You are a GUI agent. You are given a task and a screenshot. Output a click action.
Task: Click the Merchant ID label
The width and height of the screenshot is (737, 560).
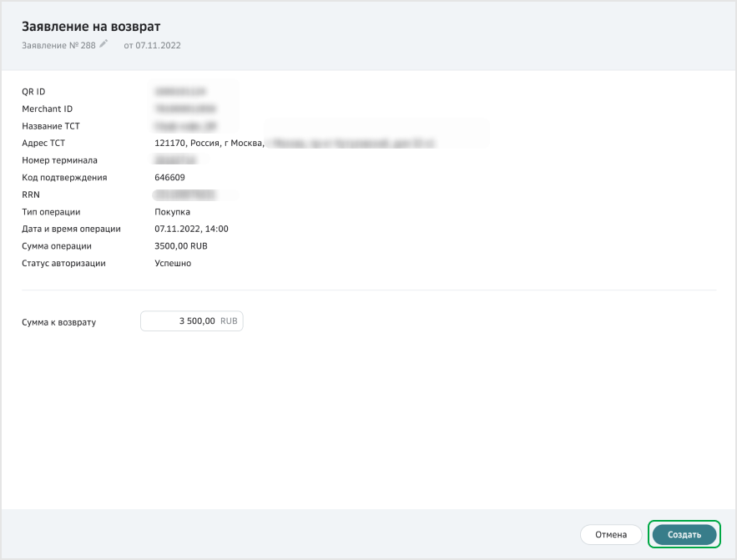[48, 109]
